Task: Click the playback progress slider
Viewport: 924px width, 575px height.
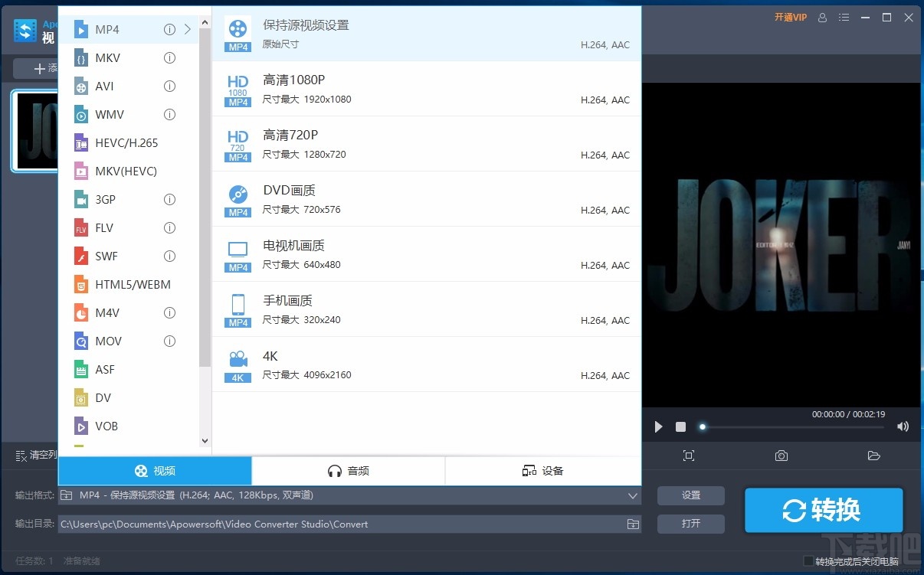Action: coord(703,426)
